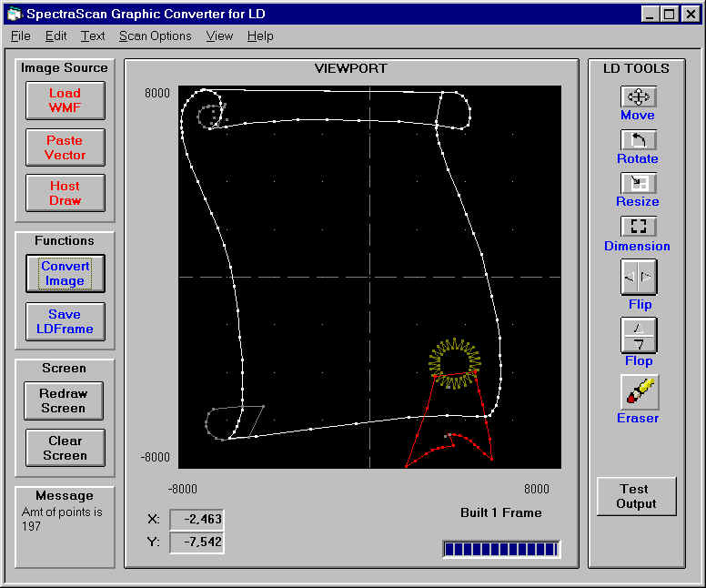Open the Scan Options menu
The height and width of the screenshot is (588, 706).
[156, 36]
